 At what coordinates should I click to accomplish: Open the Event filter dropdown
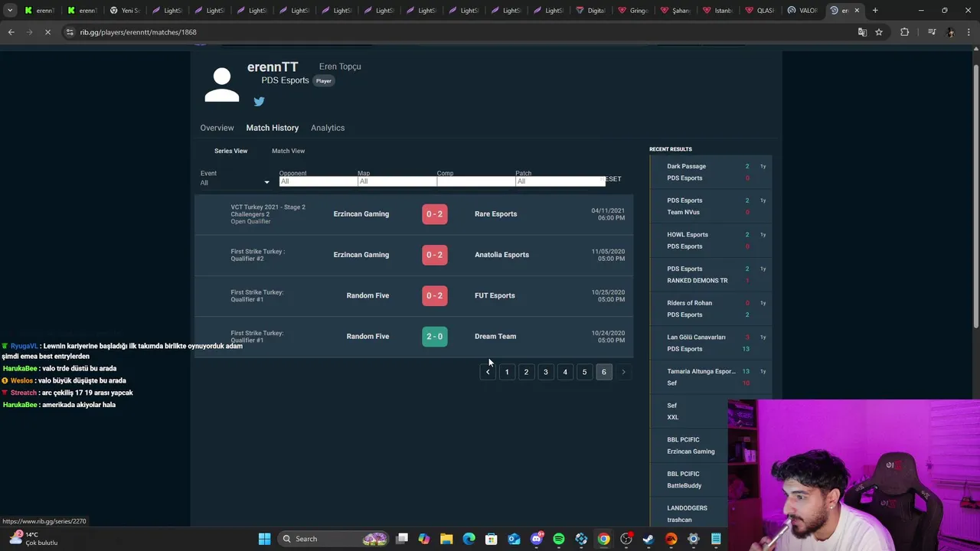click(x=235, y=182)
